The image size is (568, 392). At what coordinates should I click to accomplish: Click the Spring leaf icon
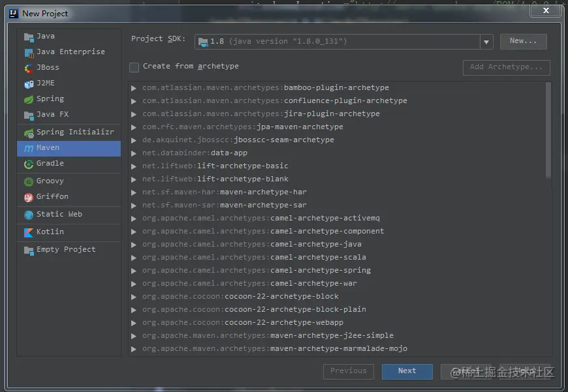click(x=29, y=100)
